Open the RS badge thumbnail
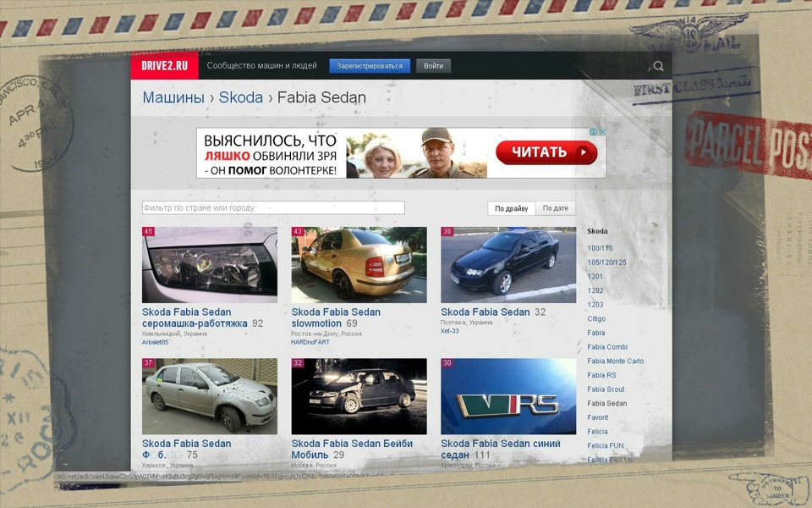 pyautogui.click(x=508, y=396)
